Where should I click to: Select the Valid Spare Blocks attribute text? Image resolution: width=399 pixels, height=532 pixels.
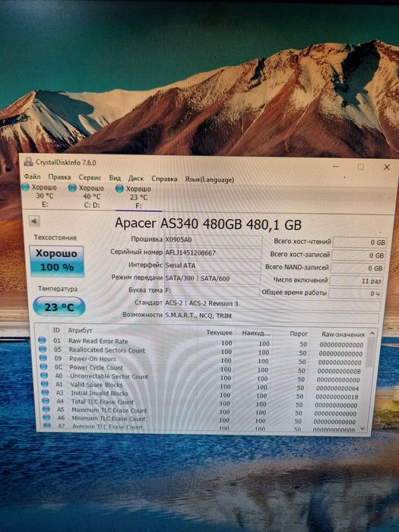[97, 385]
